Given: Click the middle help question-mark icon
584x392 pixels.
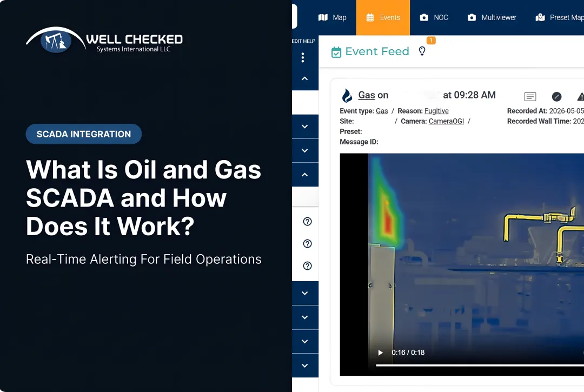Looking at the screenshot, I should tap(307, 244).
